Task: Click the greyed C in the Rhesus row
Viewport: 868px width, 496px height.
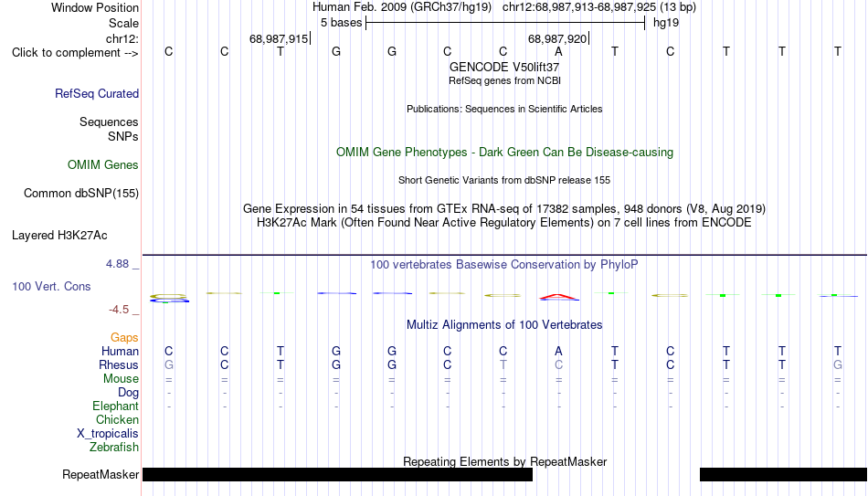Action: 558,365
